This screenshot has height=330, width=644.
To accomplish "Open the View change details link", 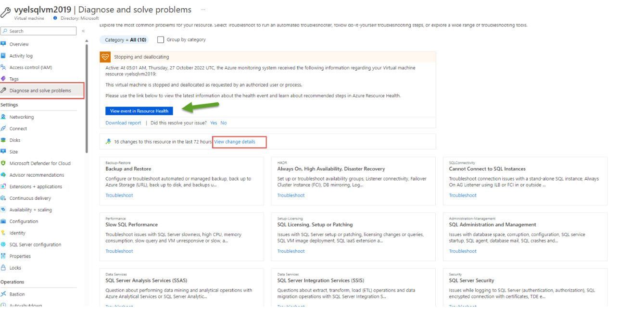I will pyautogui.click(x=235, y=142).
